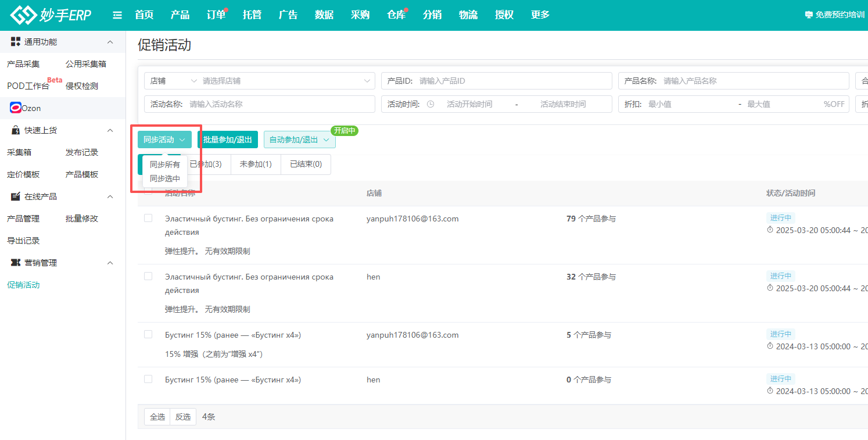Check the 79个产品参与 activity row checkbox

pos(148,218)
